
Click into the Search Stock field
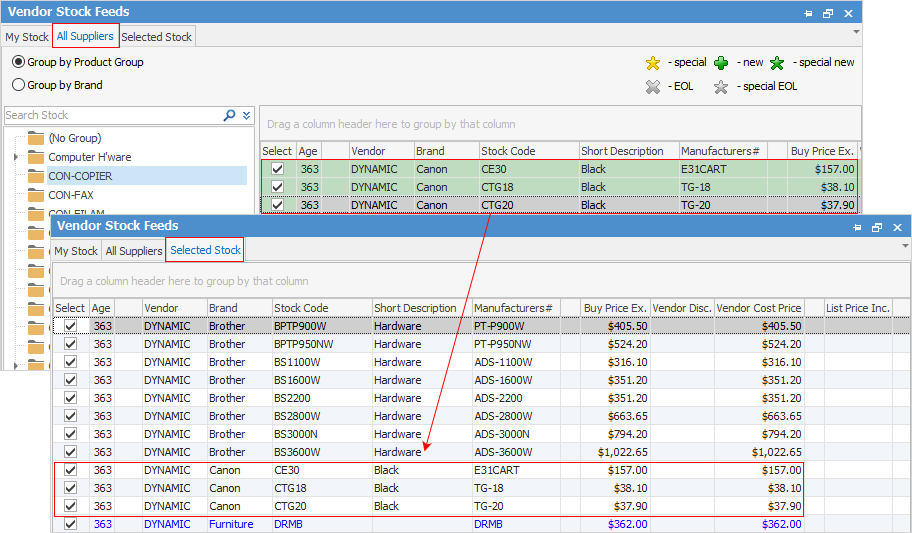[110, 115]
